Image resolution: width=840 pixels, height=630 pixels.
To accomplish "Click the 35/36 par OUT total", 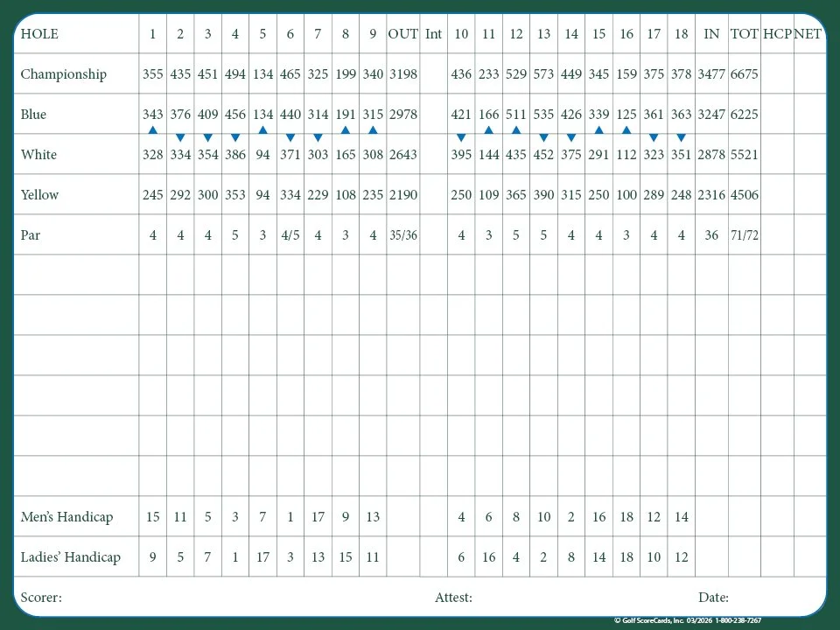I will pyautogui.click(x=402, y=234).
